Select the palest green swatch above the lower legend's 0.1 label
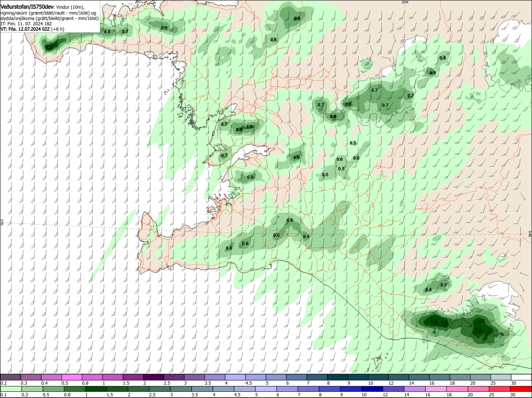The image size is (532, 398). click(11, 389)
